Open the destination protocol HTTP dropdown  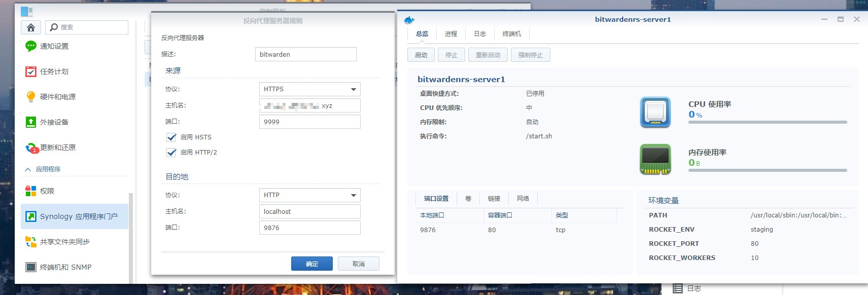(x=309, y=195)
